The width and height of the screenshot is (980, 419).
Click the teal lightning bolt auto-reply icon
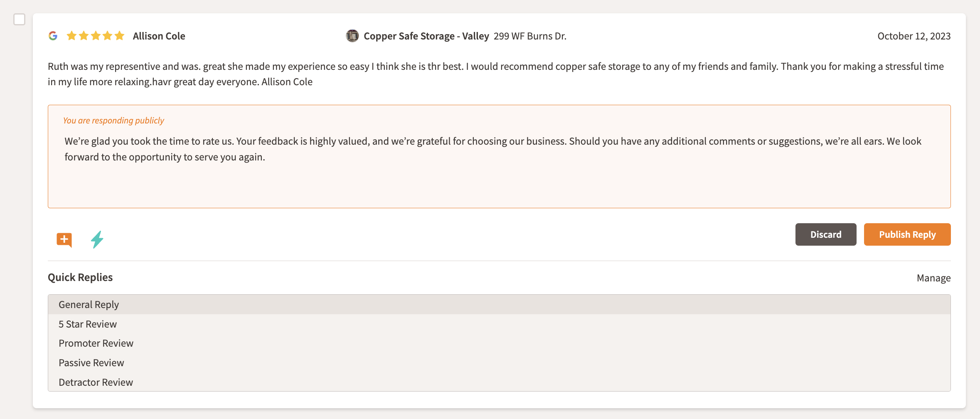tap(97, 239)
